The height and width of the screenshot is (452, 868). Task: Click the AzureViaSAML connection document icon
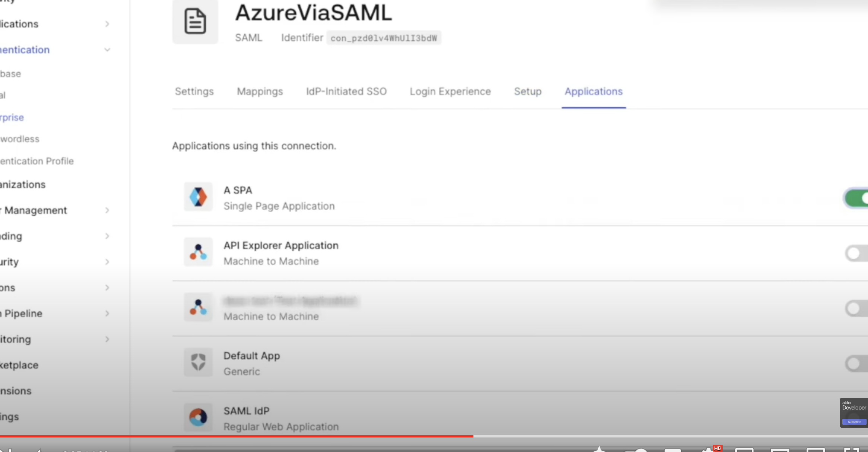195,21
